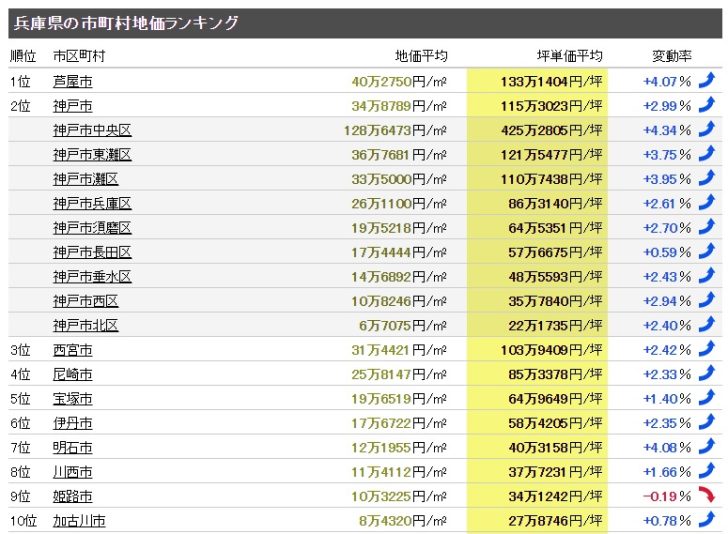Click the up arrow for 神戸市長田区 +0.59%
Screen dimensions: 728x534
(707, 251)
